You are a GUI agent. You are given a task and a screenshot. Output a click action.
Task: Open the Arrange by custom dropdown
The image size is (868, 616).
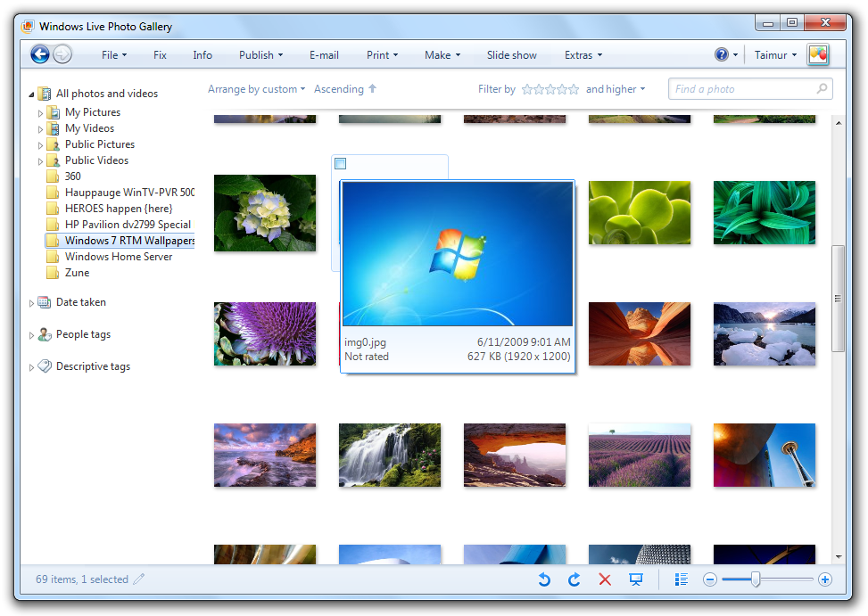click(256, 89)
